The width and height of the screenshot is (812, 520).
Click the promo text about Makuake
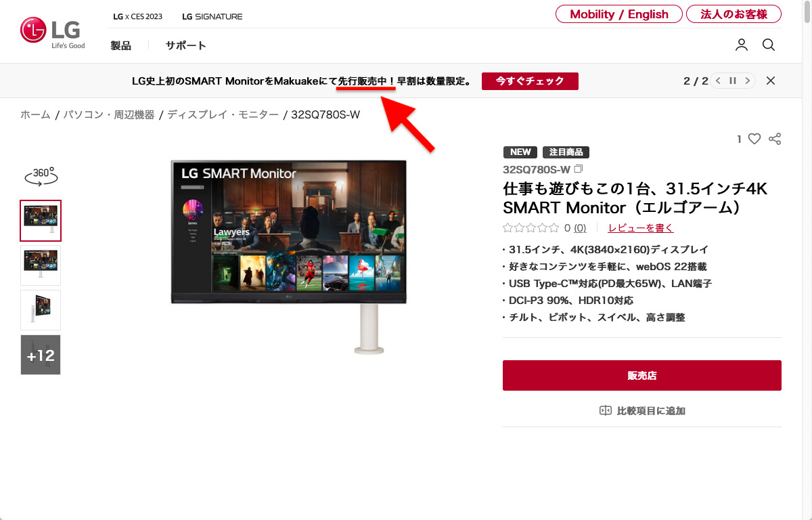[302, 81]
